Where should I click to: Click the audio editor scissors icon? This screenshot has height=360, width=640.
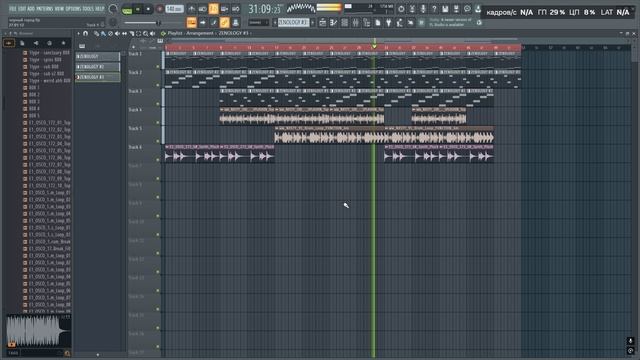coord(412,9)
